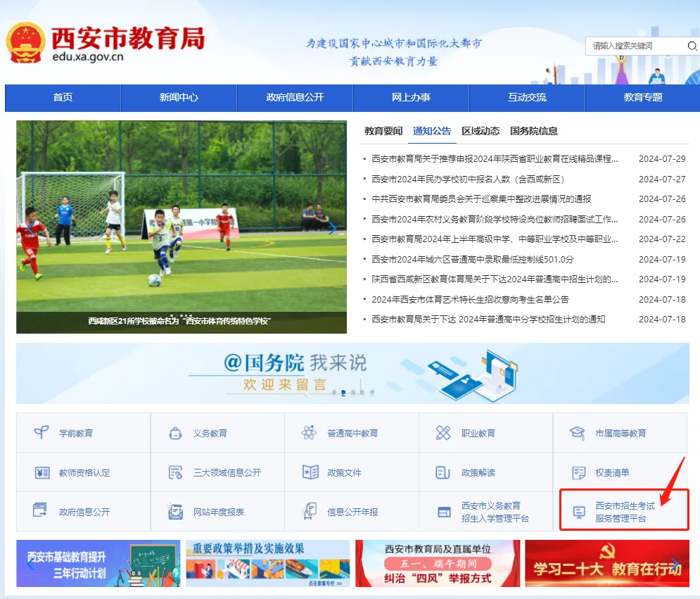The width and height of the screenshot is (700, 599).
Task: Open 学习二十大 教育在行动 banner
Action: (607, 563)
